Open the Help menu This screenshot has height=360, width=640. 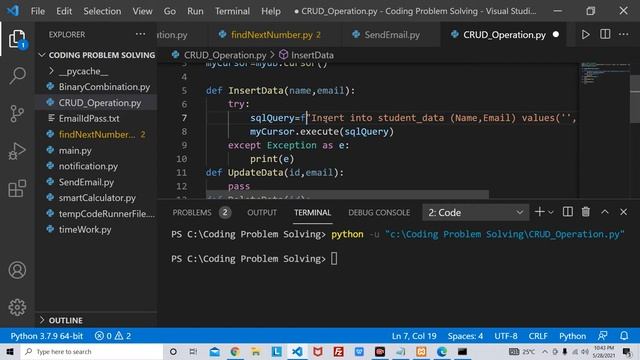[271, 11]
